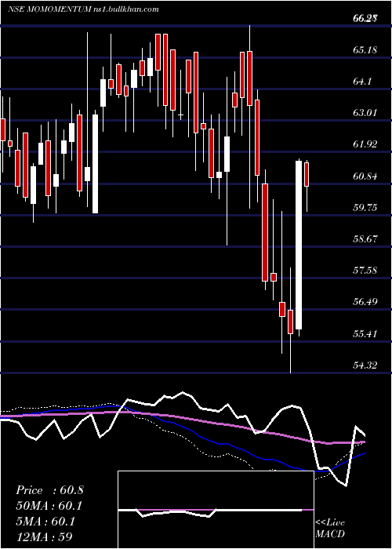The image size is (392, 549).
Task: Click the 12MA : 59 readout
Action: [x=45, y=536]
